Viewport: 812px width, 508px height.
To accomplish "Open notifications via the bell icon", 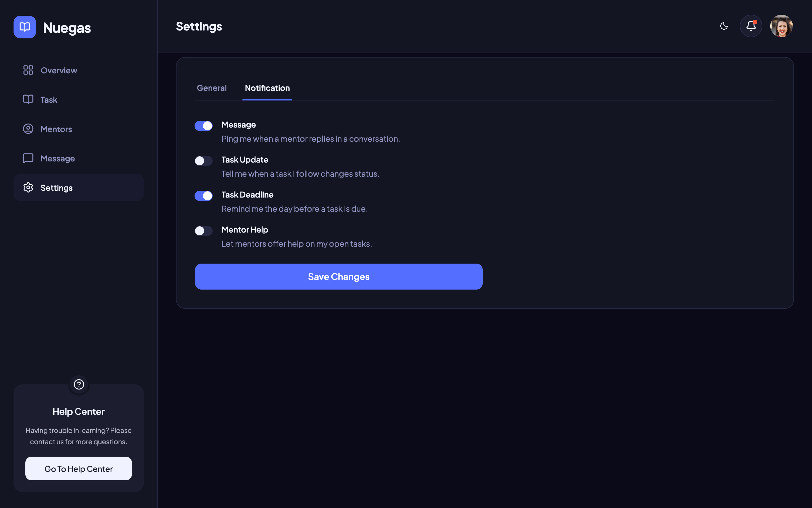I will (751, 26).
